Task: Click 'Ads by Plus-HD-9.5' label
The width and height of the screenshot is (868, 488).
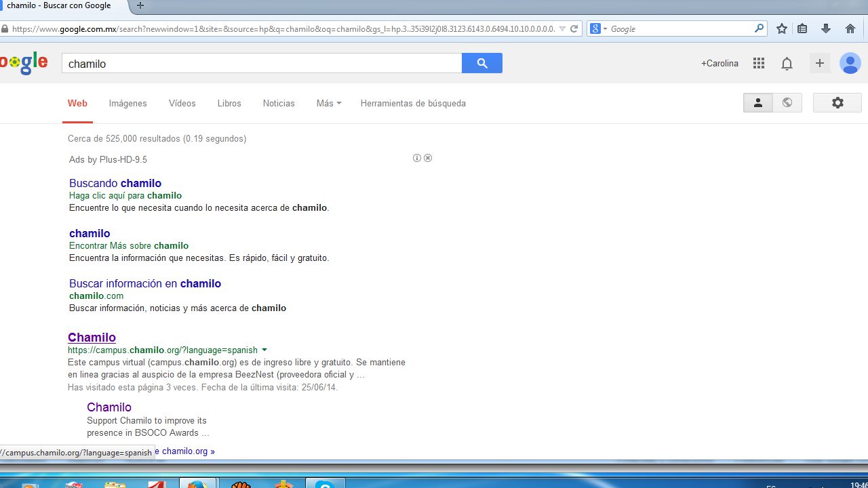Action: (108, 159)
